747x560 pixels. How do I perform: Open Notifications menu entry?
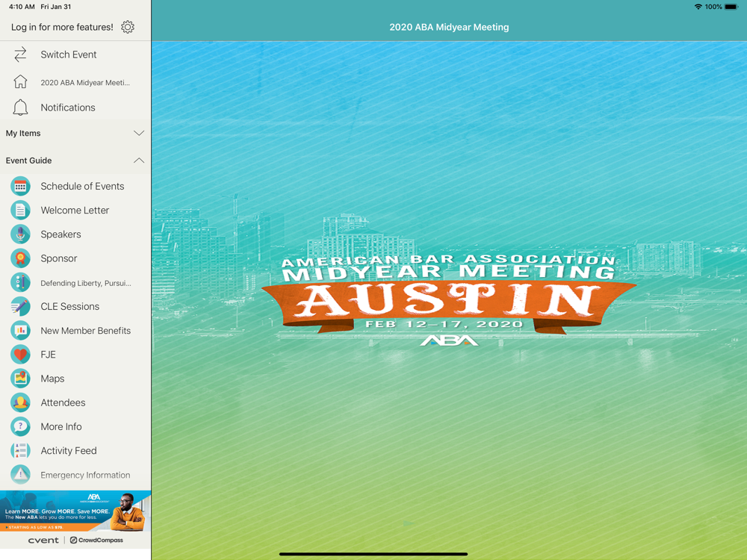tap(75, 108)
